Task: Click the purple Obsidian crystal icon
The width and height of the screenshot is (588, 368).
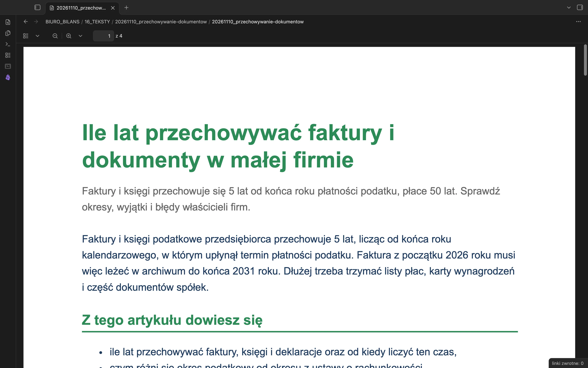Action: (8, 77)
